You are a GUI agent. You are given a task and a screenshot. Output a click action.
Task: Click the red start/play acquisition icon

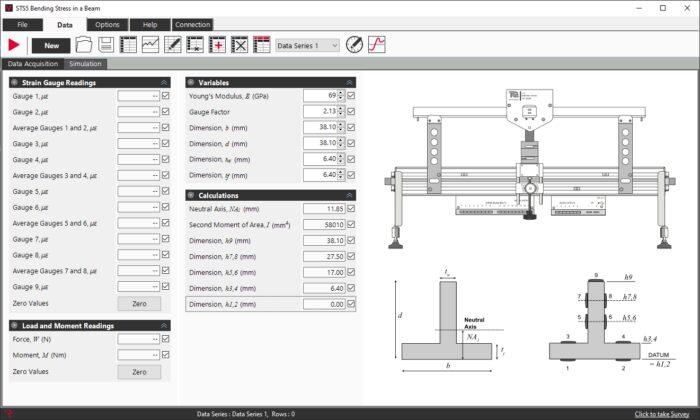[x=14, y=45]
